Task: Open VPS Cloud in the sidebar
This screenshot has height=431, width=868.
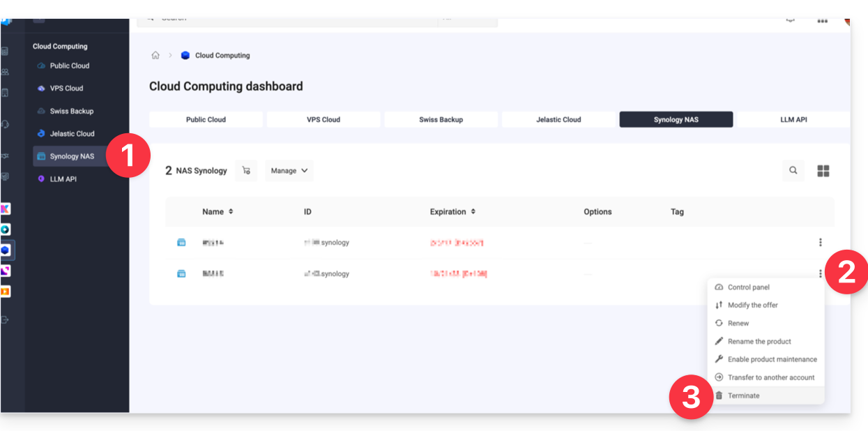Action: pos(66,89)
